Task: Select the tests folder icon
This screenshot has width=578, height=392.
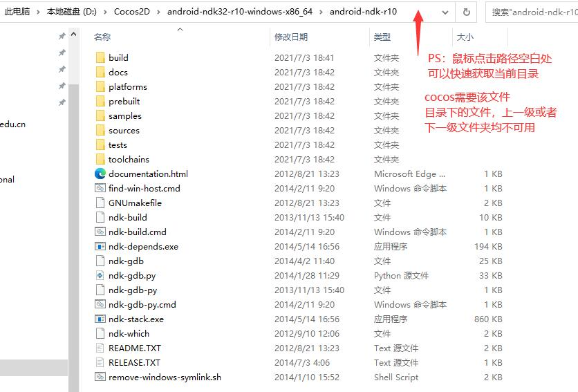Action: point(100,144)
